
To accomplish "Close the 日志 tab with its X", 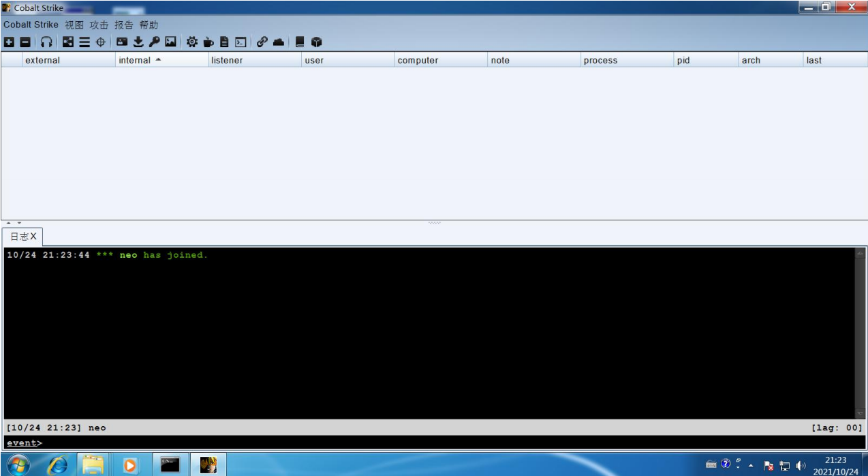I will point(33,237).
